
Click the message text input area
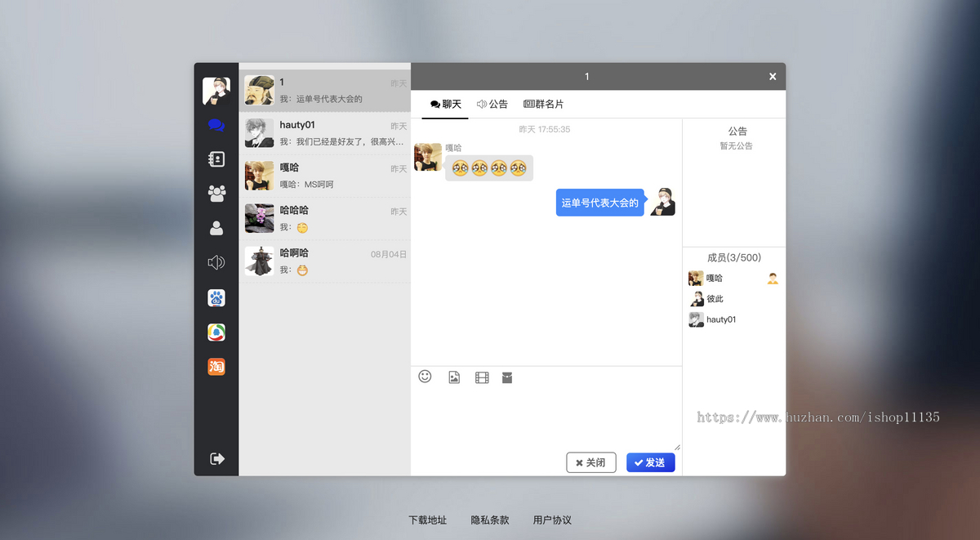tap(546, 418)
